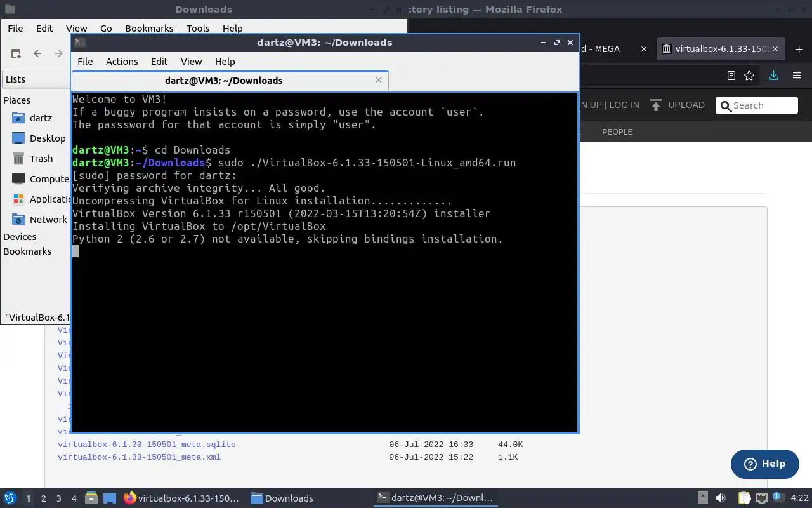Click the file manager title bar folder icon
Viewport: 812px width, 508px height.
click(10, 10)
